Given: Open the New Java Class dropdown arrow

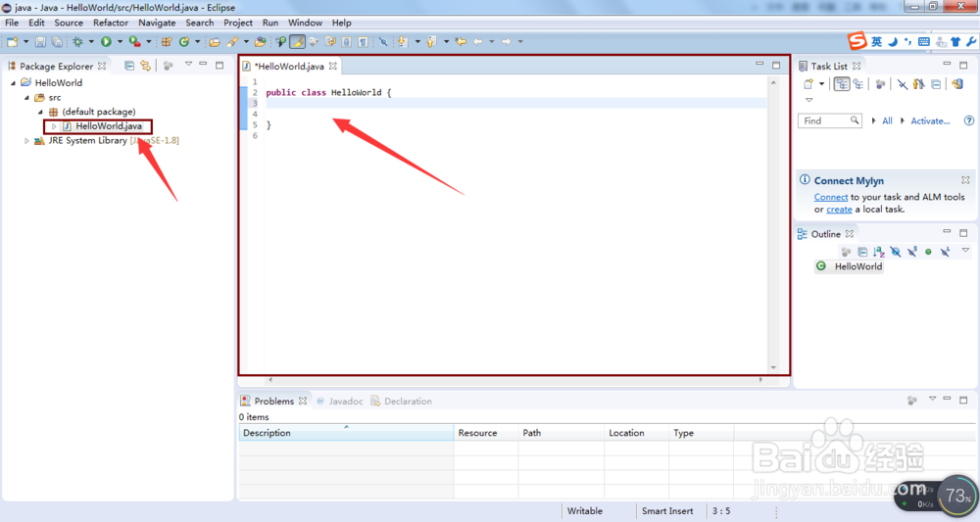Looking at the screenshot, I should (x=198, y=42).
